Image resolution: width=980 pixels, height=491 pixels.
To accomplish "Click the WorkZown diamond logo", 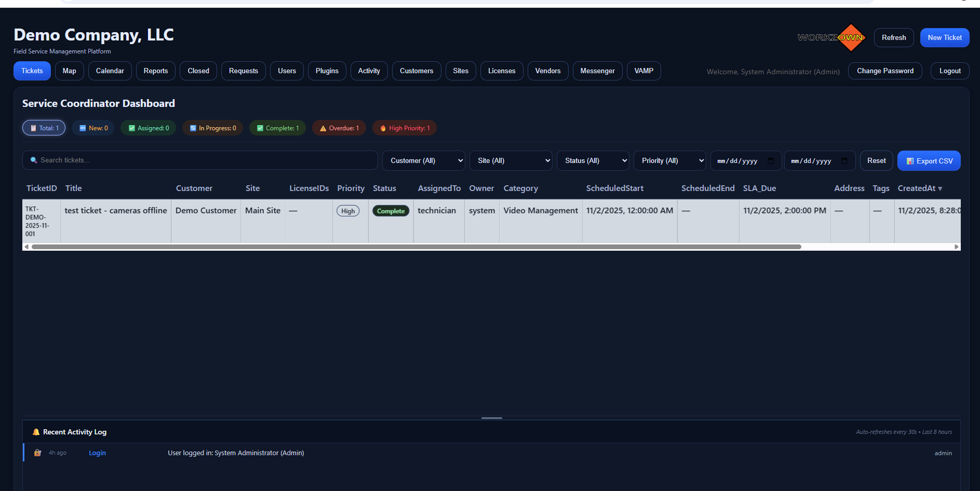I will (850, 37).
